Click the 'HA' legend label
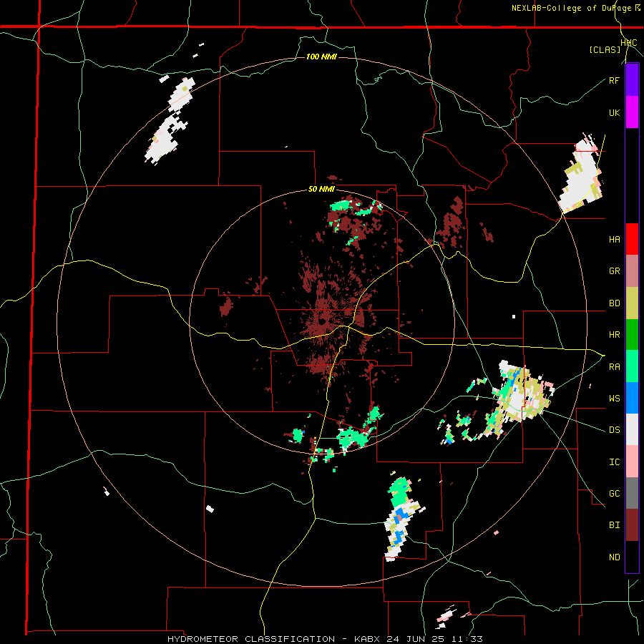The width and height of the screenshot is (644, 644). click(614, 240)
